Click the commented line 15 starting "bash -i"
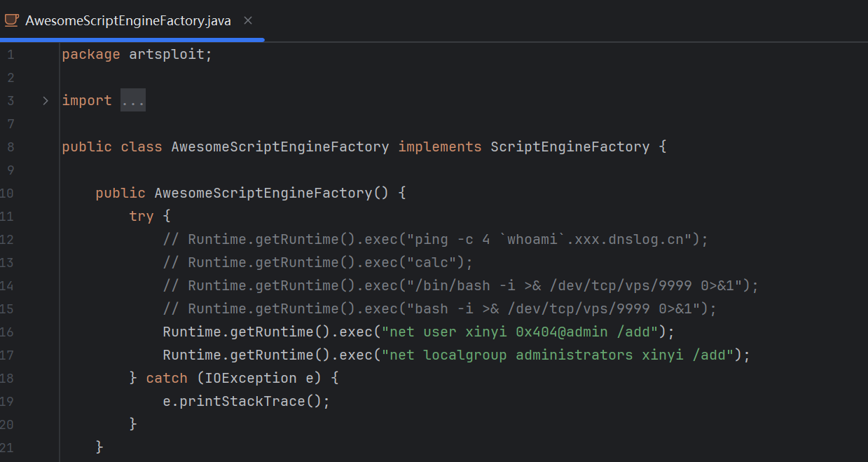The image size is (868, 462). (x=440, y=309)
